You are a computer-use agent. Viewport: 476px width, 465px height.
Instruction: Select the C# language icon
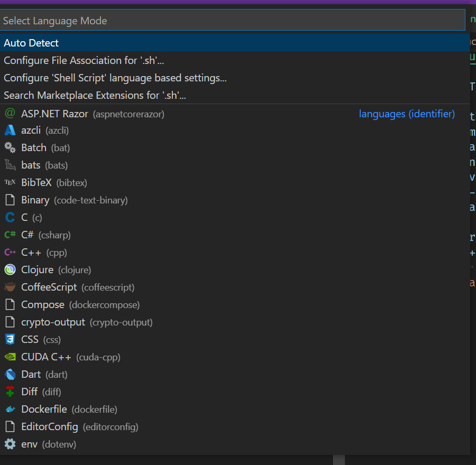click(x=10, y=235)
